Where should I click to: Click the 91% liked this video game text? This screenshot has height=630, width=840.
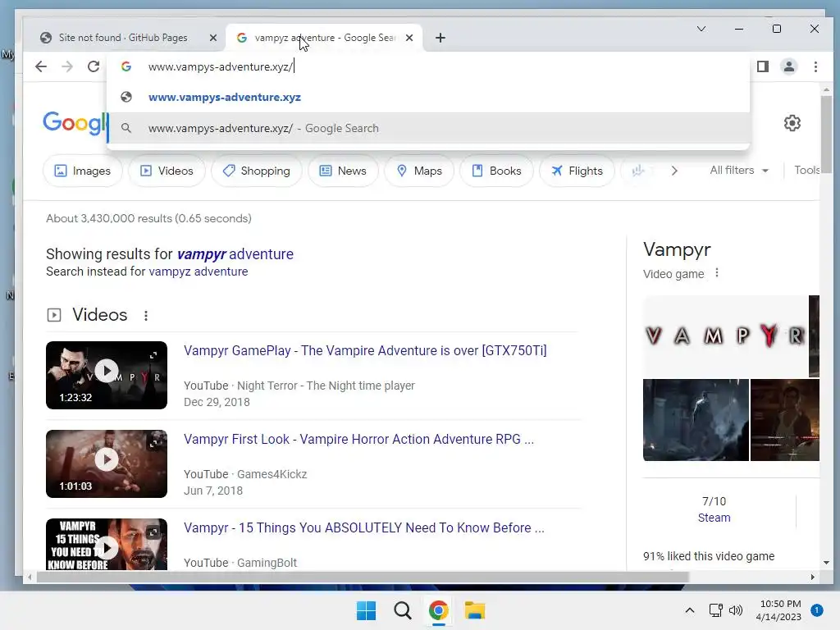click(x=708, y=556)
